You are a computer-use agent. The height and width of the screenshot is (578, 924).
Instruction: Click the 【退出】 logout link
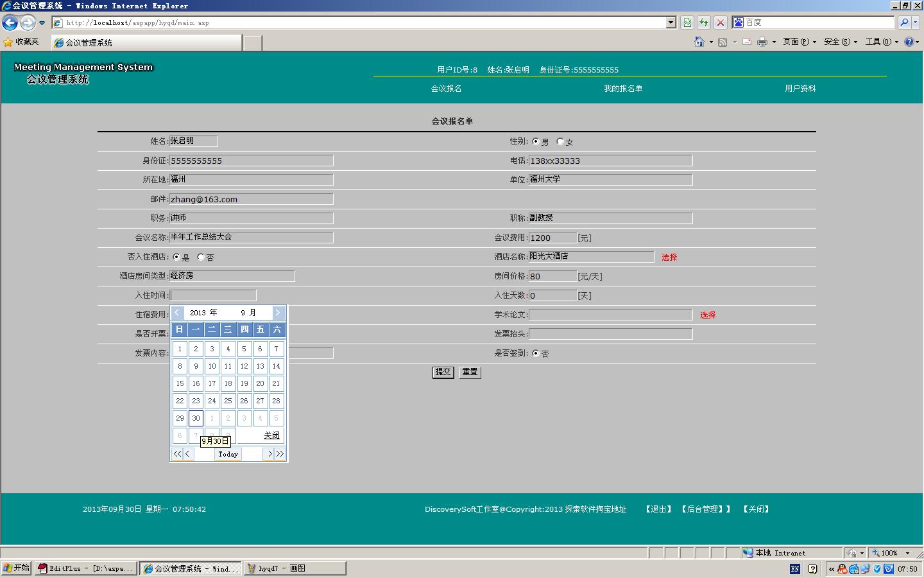(x=659, y=509)
